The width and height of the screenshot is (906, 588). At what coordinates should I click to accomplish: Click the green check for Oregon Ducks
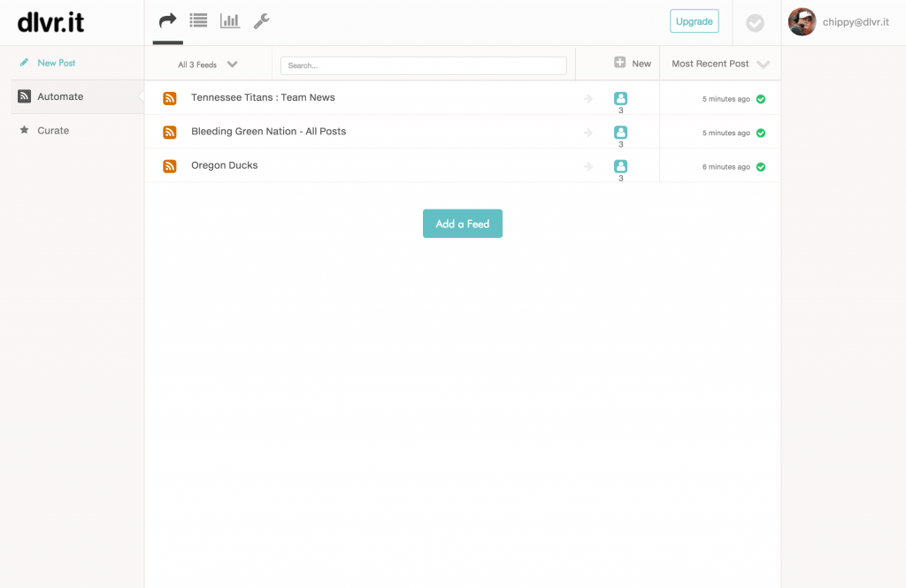(x=761, y=167)
